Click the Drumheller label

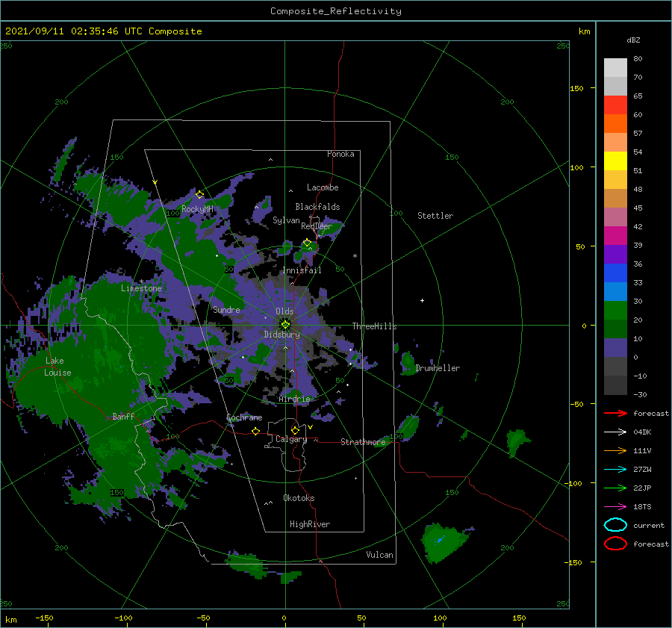[x=438, y=368]
